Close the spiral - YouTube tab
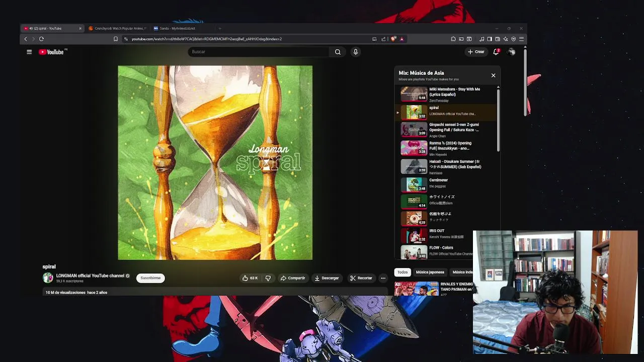644x362 pixels. (80, 28)
